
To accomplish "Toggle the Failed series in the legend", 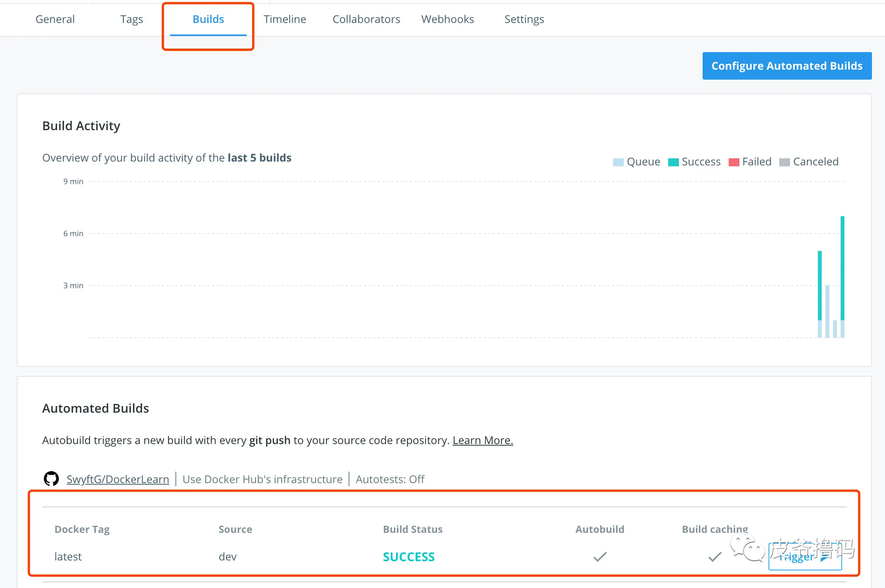I will click(x=750, y=162).
